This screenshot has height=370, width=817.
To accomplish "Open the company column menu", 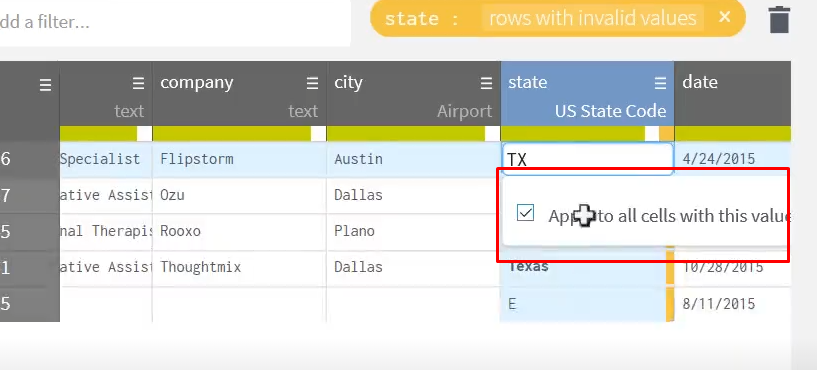I will pos(312,83).
